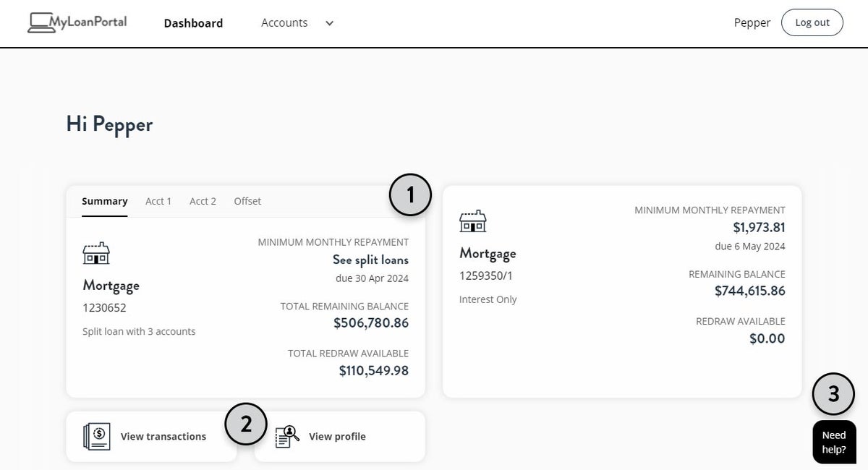Click the house icon beside Mortgage 1259350/1
868x470 pixels.
pos(473,221)
